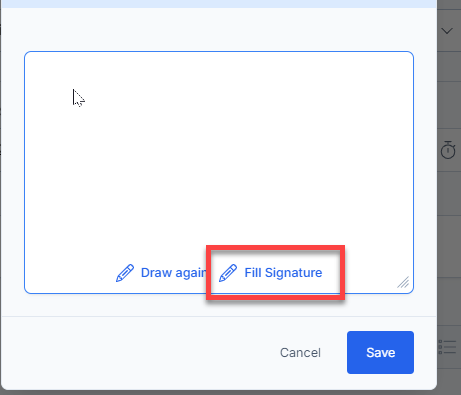This screenshot has height=395, width=461.
Task: Click the blue Save button label
Action: pyautogui.click(x=381, y=353)
